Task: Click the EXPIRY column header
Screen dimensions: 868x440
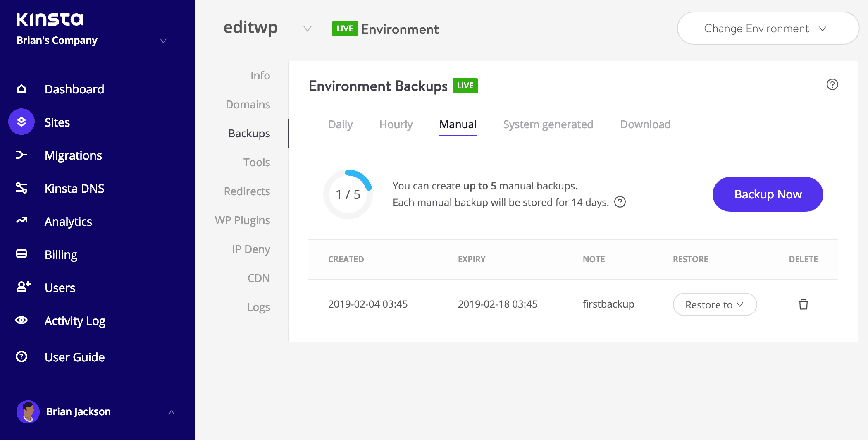Action: [x=472, y=259]
